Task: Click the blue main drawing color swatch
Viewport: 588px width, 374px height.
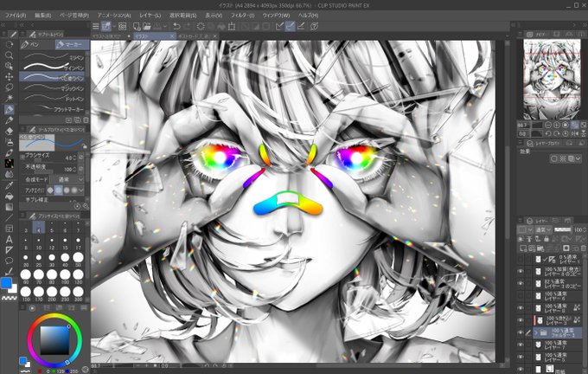Action: (x=6, y=283)
